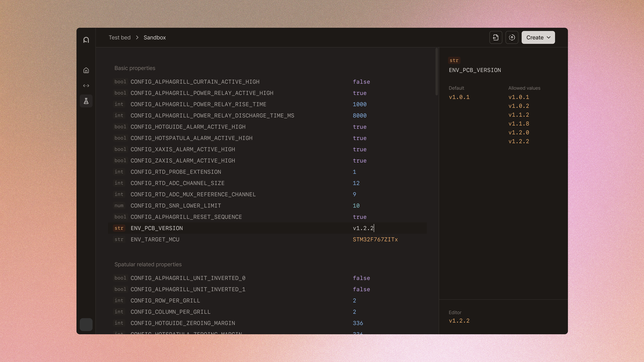This screenshot has width=644, height=362.
Task: Toggle CONFIG_ALPHAGRILL_UNIT_INVERTED_1 false value
Action: coord(361,289)
